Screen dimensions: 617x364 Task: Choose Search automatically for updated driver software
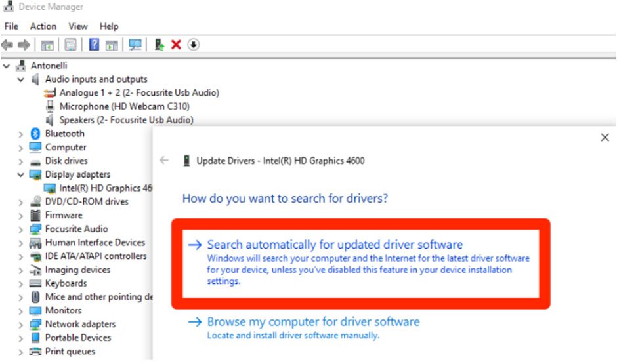[360, 262]
